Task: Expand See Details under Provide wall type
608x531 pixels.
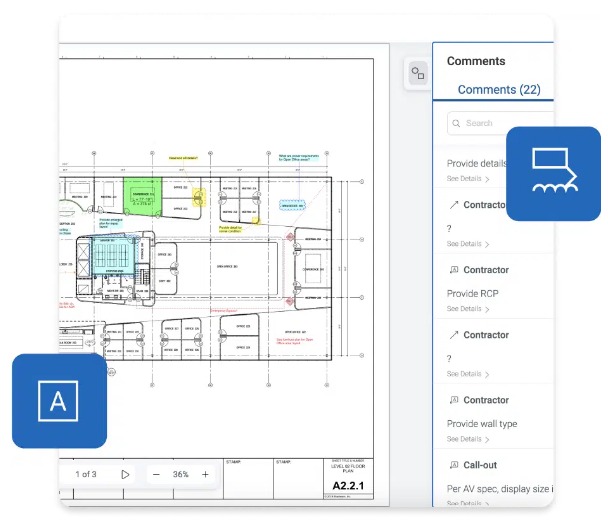Action: (467, 439)
